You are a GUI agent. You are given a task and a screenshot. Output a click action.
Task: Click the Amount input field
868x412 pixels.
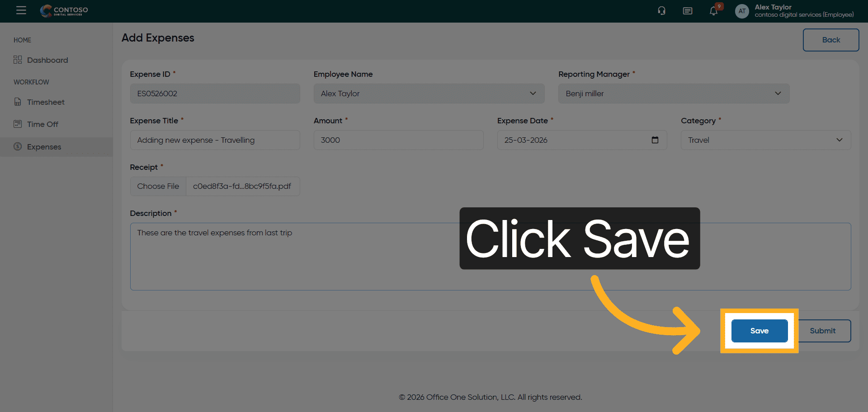point(398,140)
